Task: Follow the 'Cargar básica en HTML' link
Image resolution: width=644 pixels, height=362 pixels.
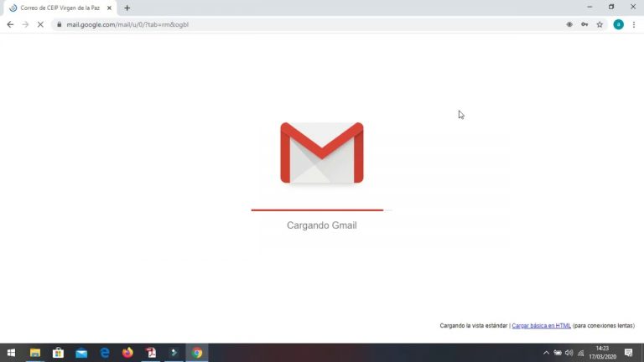Action: click(541, 325)
